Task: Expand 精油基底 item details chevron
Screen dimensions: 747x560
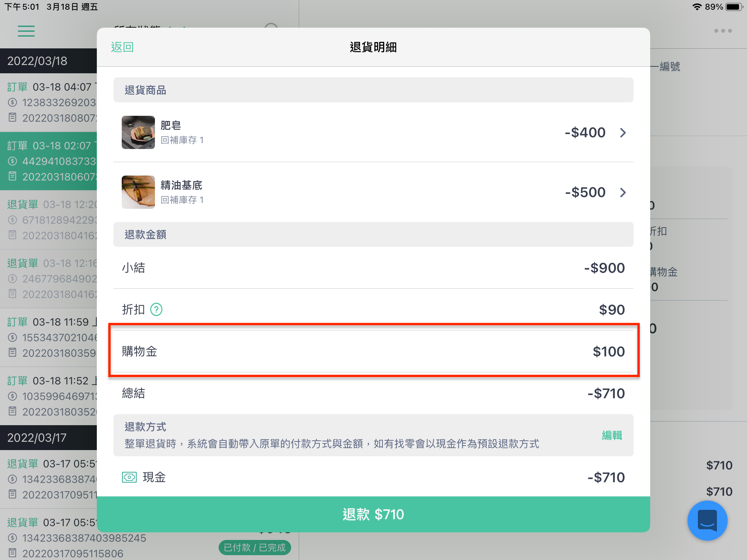Action: coord(623,193)
